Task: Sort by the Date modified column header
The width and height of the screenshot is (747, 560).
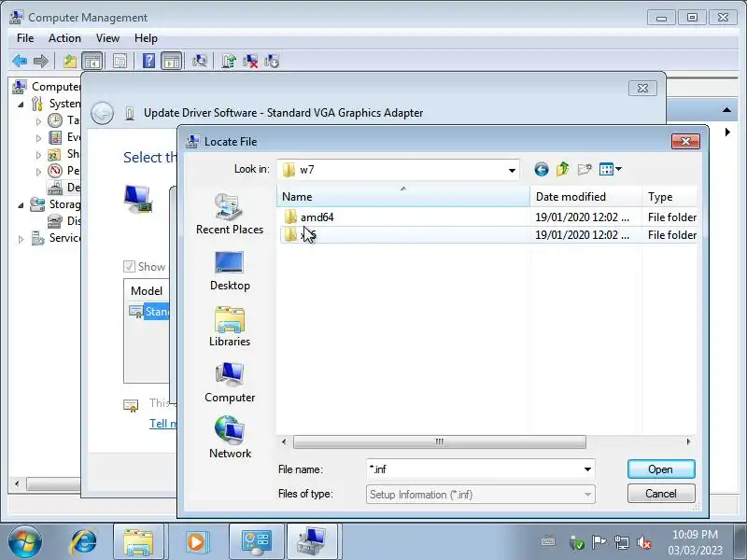Action: click(x=585, y=197)
